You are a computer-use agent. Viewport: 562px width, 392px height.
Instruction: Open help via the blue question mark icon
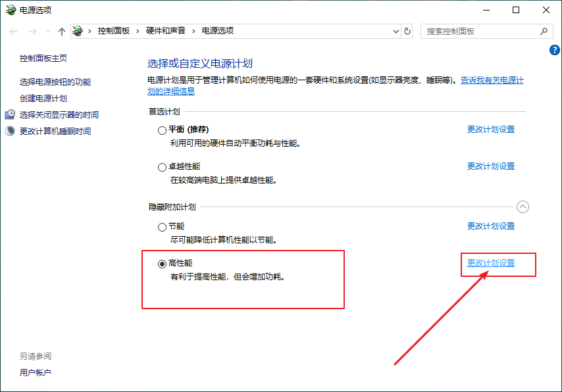[x=555, y=50]
